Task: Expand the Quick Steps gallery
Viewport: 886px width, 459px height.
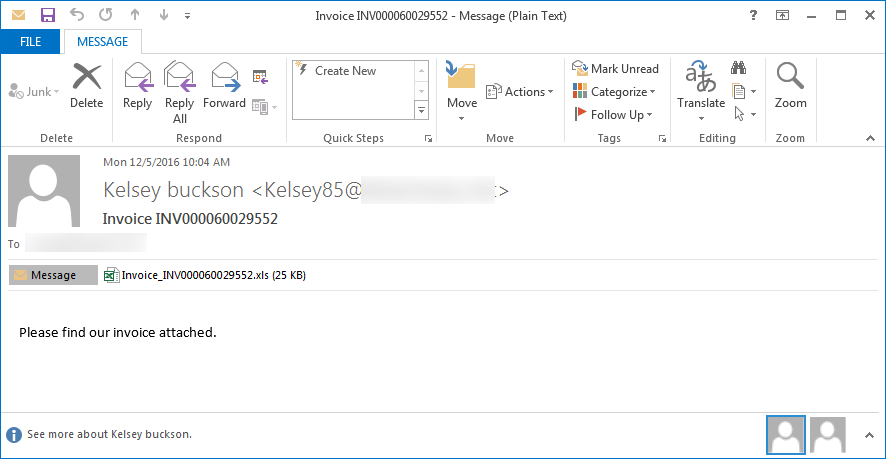Action: (422, 111)
